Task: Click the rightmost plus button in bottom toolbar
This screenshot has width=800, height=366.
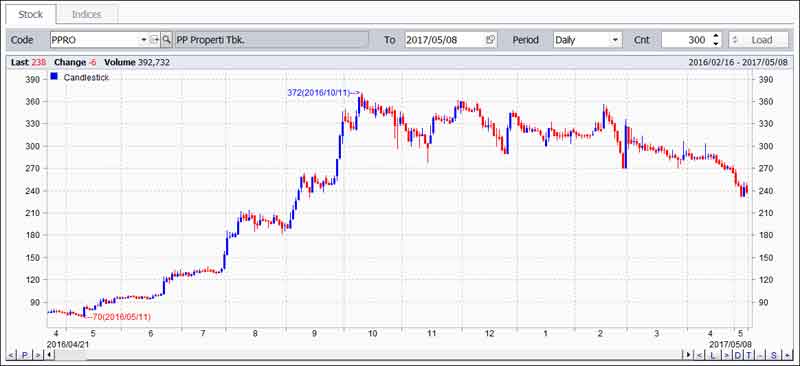Action: [787, 355]
